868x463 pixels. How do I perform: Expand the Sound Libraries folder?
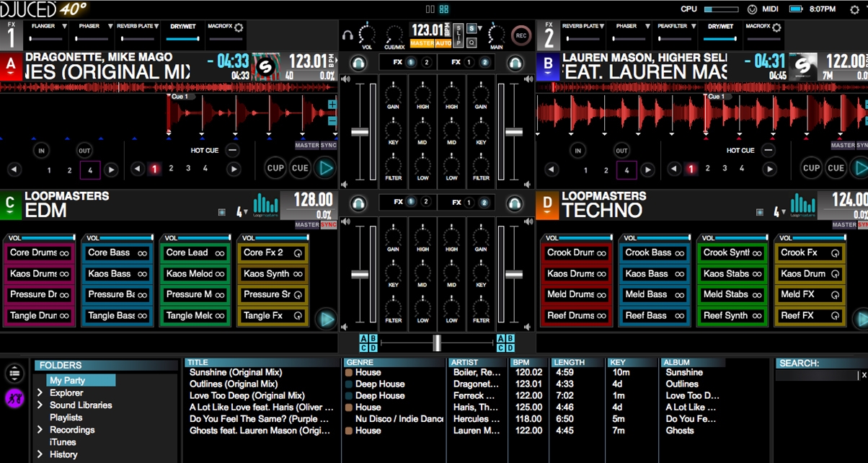pos(40,405)
